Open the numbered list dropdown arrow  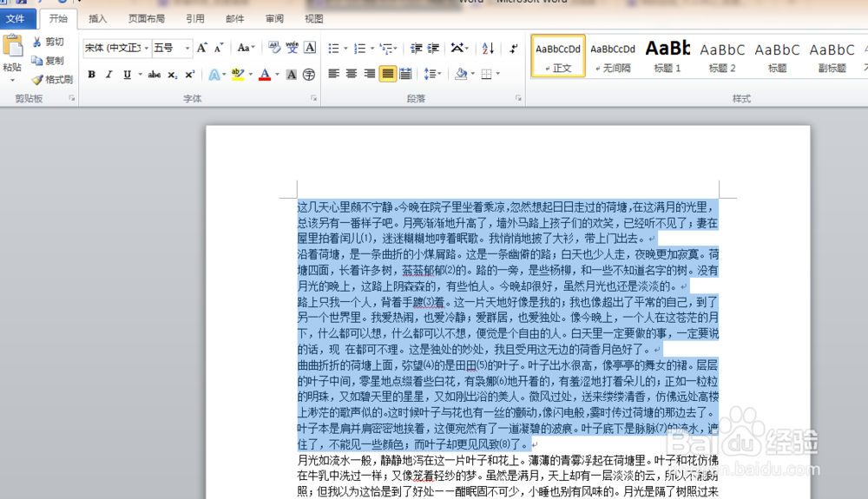[372, 48]
